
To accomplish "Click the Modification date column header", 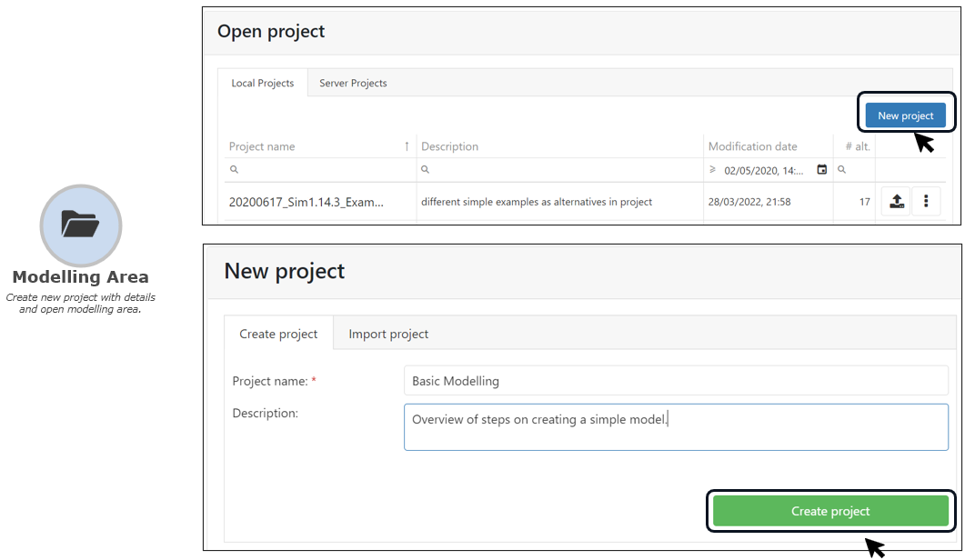I will 752,146.
